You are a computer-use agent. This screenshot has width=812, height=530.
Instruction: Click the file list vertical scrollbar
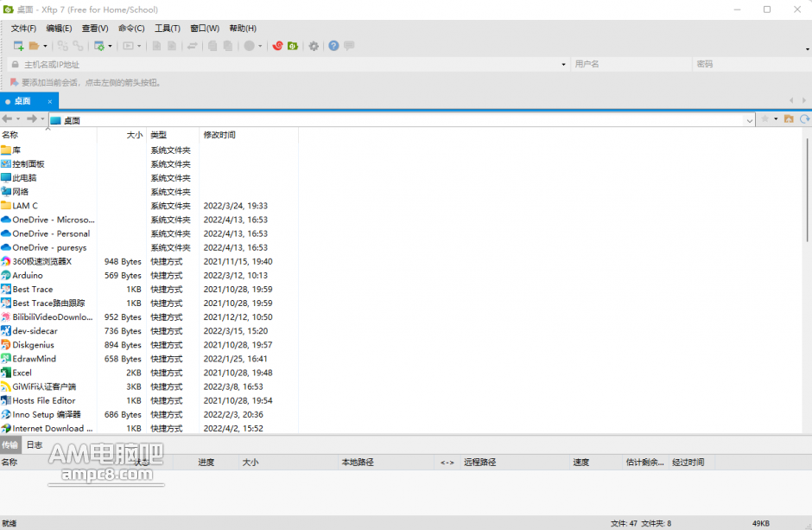(807, 189)
